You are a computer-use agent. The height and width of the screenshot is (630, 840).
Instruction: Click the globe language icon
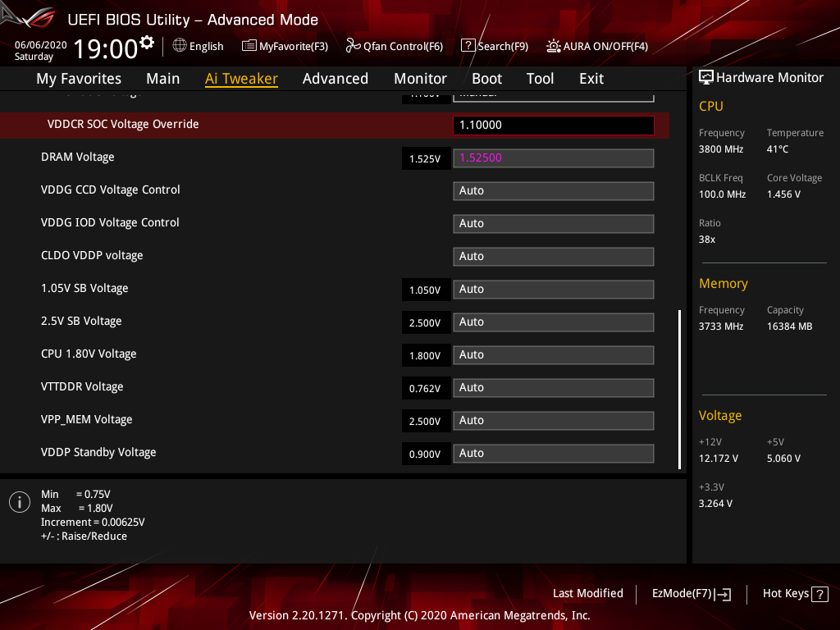point(180,46)
